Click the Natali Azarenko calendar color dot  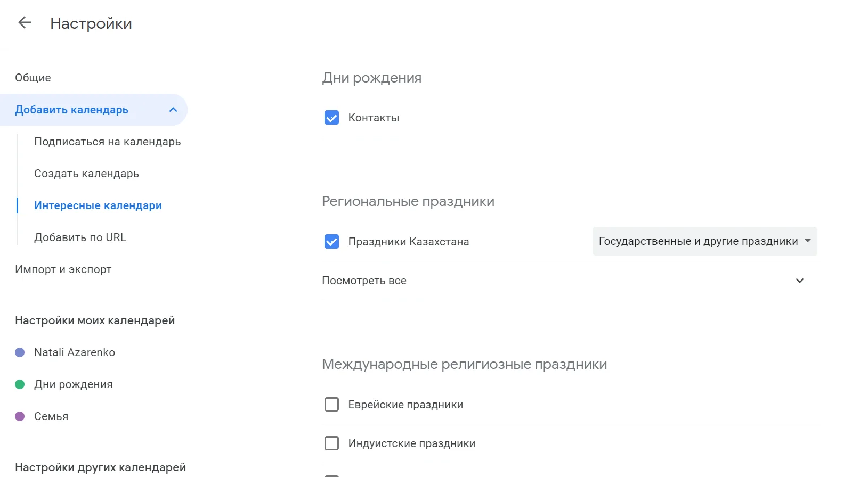coord(20,352)
